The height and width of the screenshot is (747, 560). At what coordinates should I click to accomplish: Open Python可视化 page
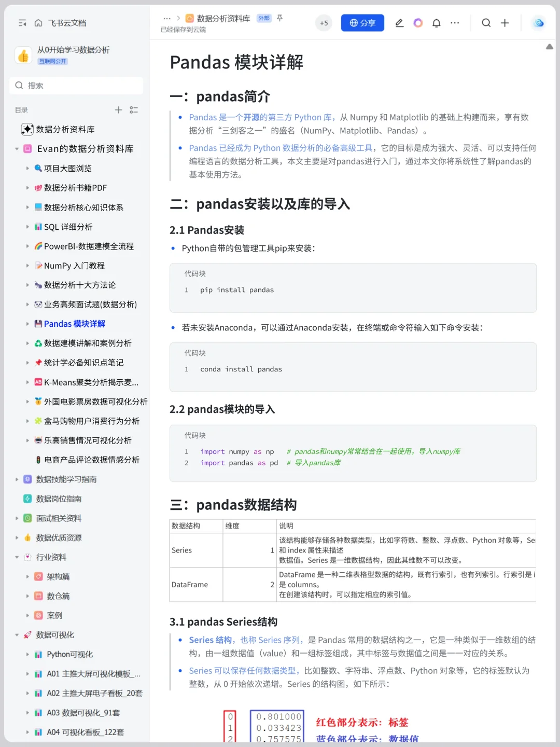(69, 655)
